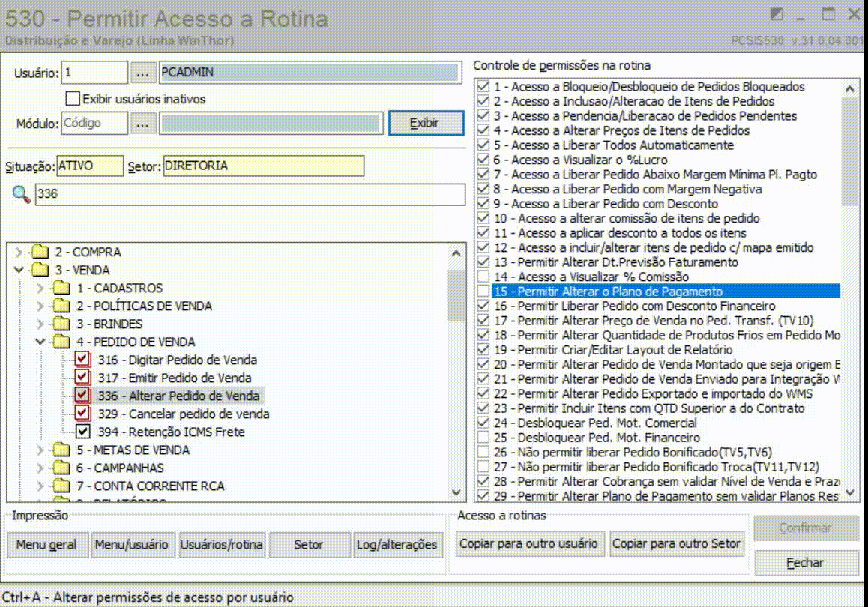Click the Usuário code input field
The width and height of the screenshot is (868, 607).
click(x=94, y=73)
